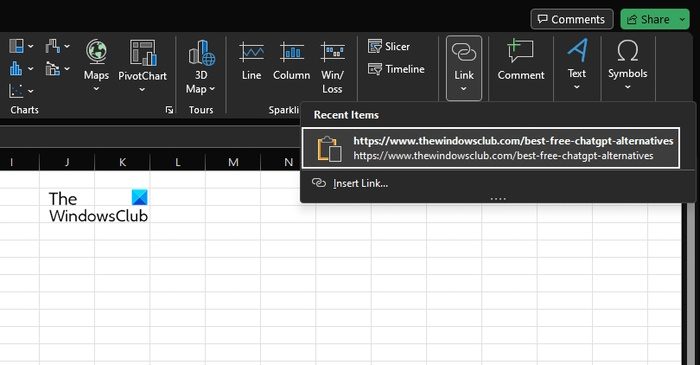Expand the column chart dropdown arrow
The height and width of the screenshot is (365, 700).
30,69
